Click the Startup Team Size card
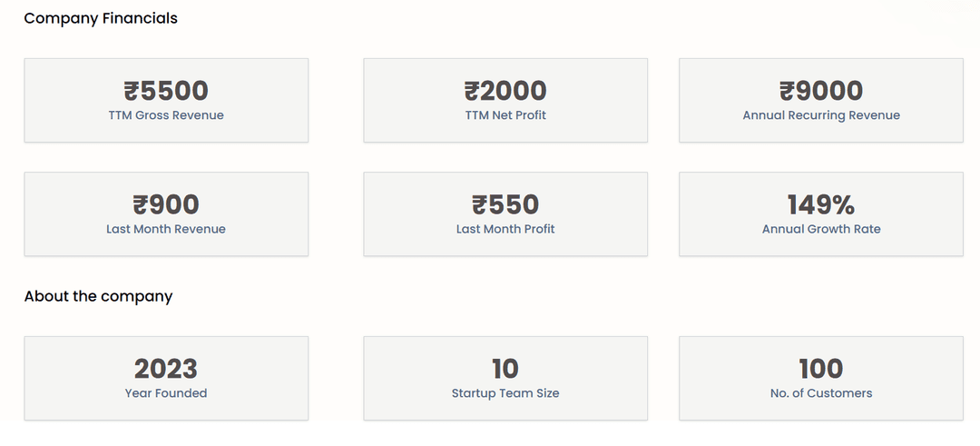 (505, 379)
